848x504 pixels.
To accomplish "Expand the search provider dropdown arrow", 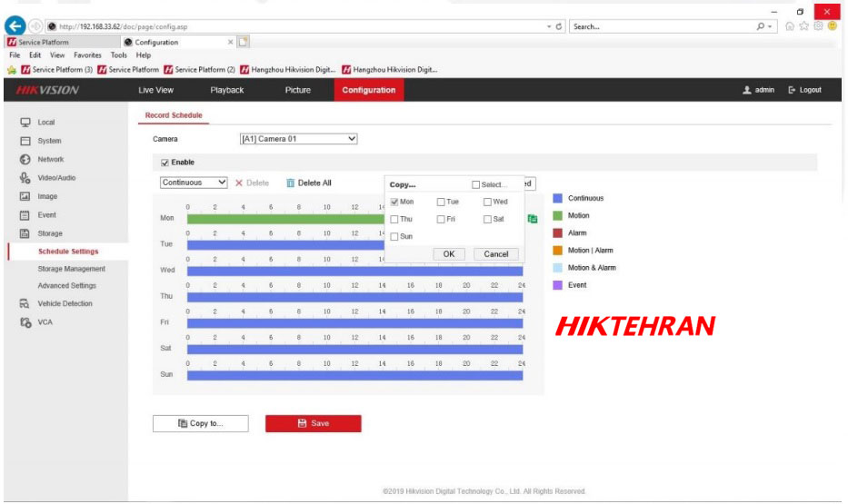I will point(770,26).
